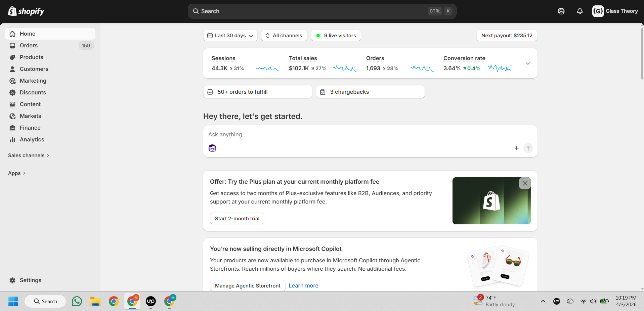Click the top Search bar
The height and width of the screenshot is (311, 644).
322,11
